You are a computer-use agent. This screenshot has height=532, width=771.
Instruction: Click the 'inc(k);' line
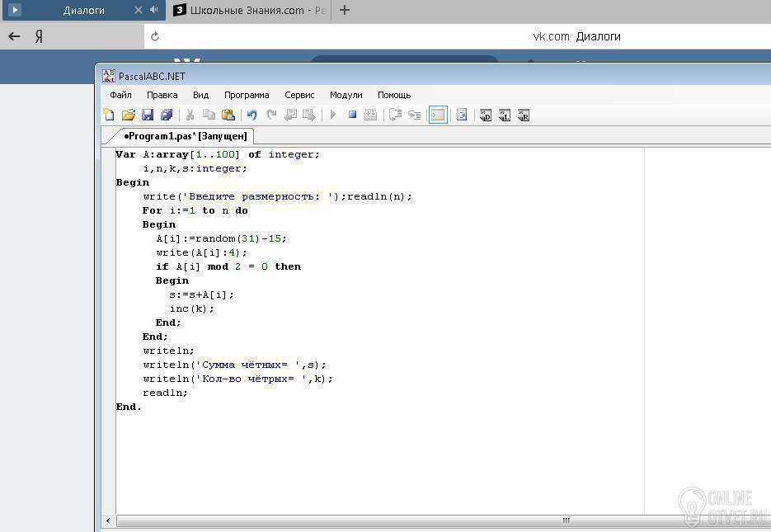(192, 308)
